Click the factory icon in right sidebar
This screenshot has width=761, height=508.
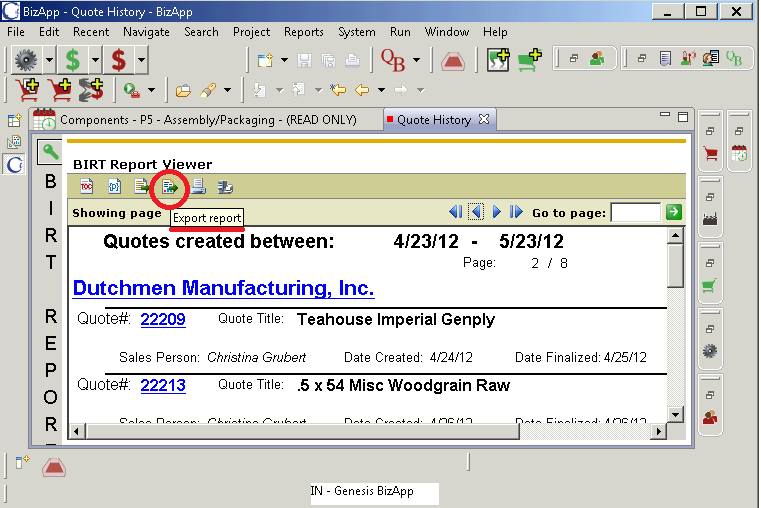(x=710, y=220)
